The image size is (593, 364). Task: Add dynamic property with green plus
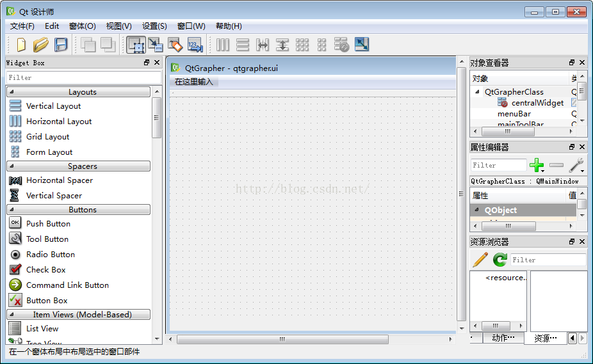point(537,165)
